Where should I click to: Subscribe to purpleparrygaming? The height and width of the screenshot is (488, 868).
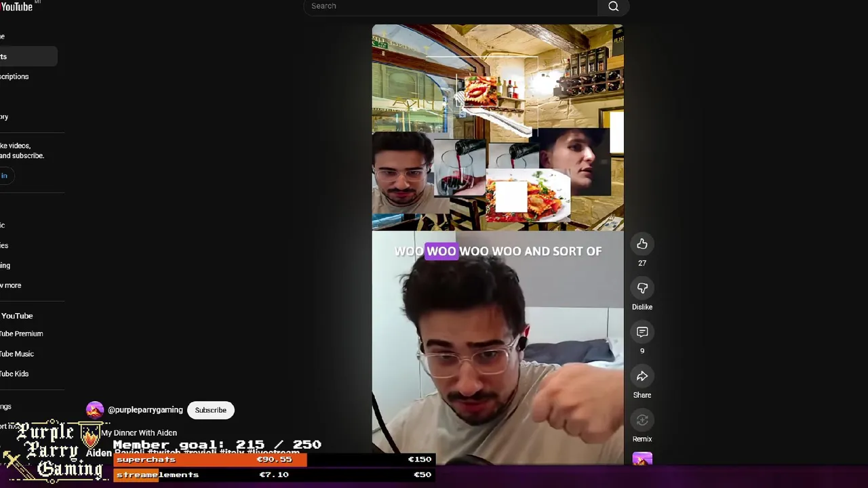211,410
